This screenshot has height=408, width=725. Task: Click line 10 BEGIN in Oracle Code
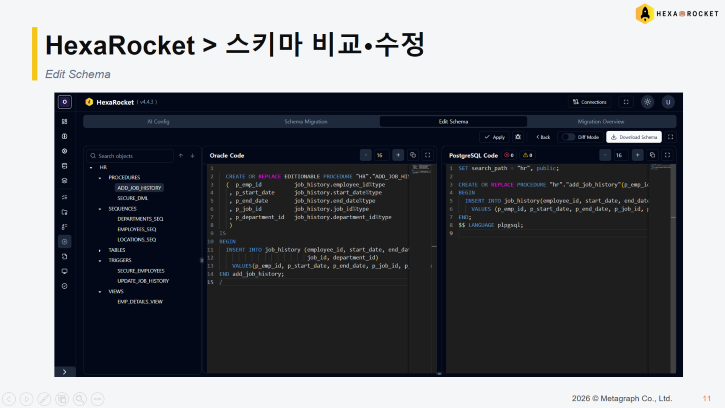pyautogui.click(x=227, y=241)
